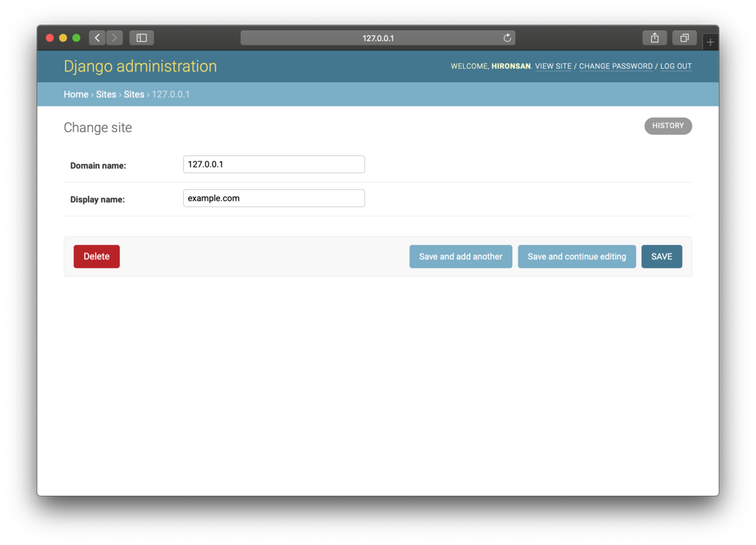Close the window with red button
Screen dimensions: 756x545
click(x=50, y=38)
